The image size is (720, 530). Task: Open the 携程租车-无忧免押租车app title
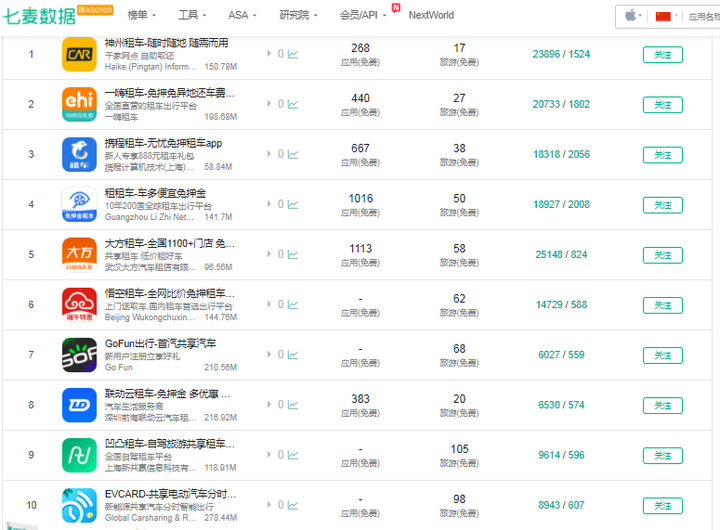[x=163, y=143]
